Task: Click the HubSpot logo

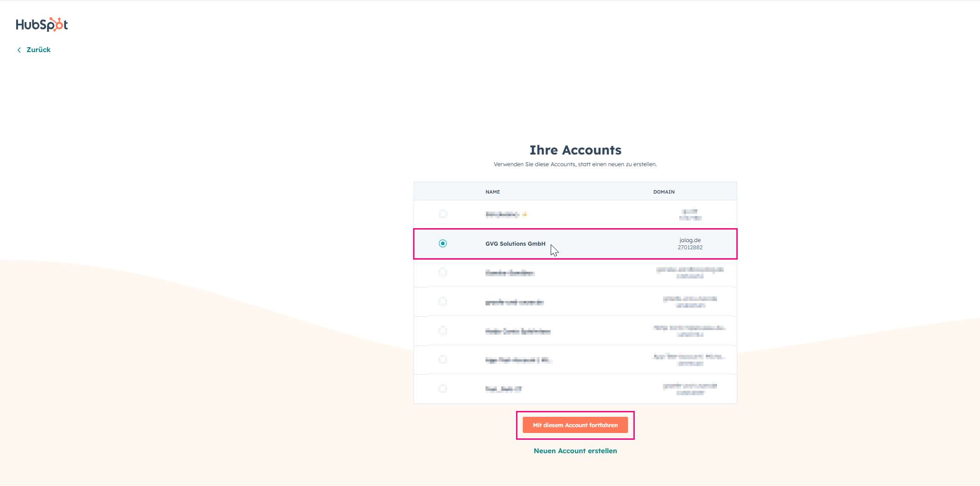Action: pyautogui.click(x=42, y=24)
